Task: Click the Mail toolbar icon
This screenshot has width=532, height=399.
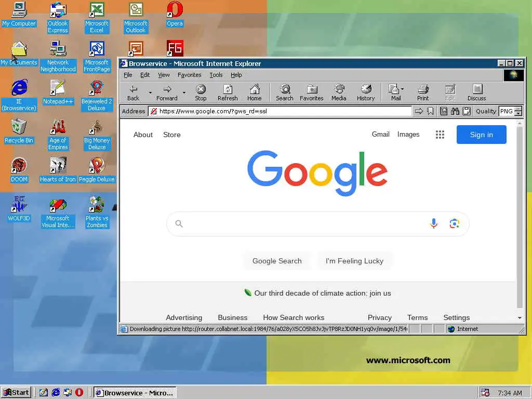Action: pyautogui.click(x=394, y=92)
